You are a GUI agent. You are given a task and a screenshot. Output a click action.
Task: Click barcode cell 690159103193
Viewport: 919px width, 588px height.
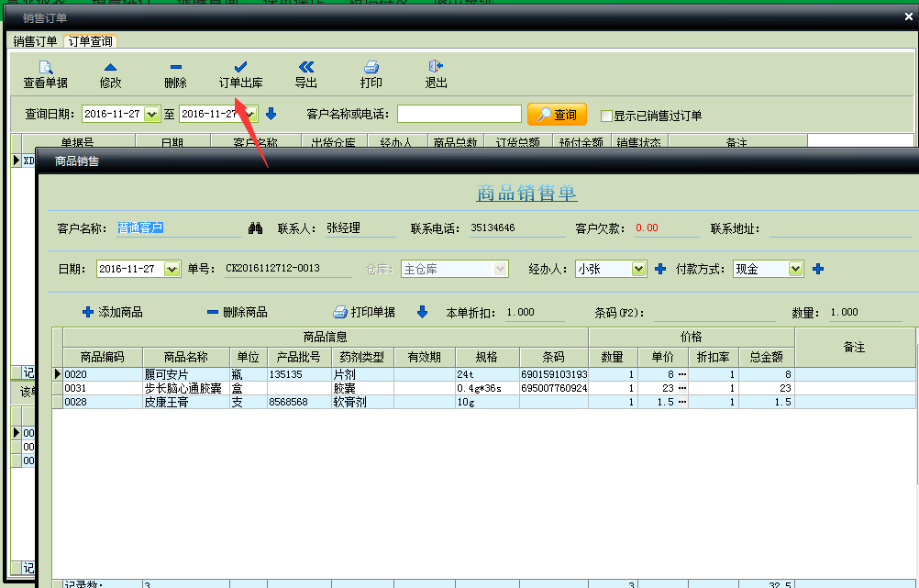click(554, 374)
